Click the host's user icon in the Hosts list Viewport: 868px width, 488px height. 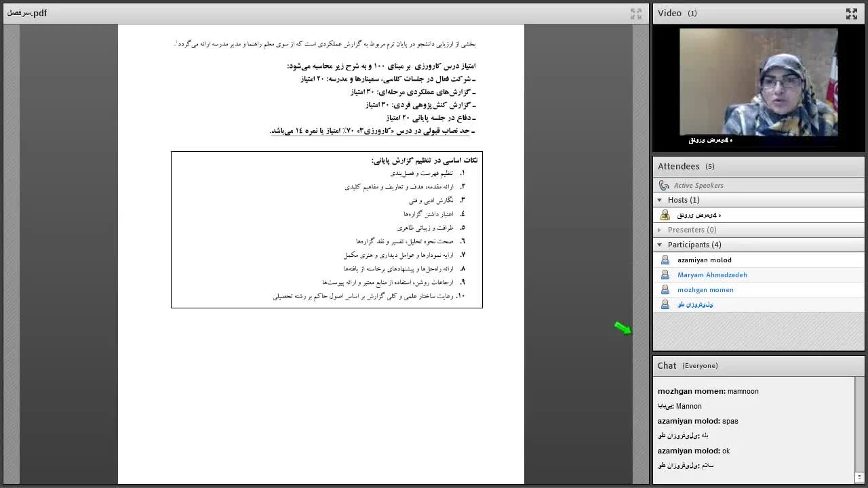point(665,215)
